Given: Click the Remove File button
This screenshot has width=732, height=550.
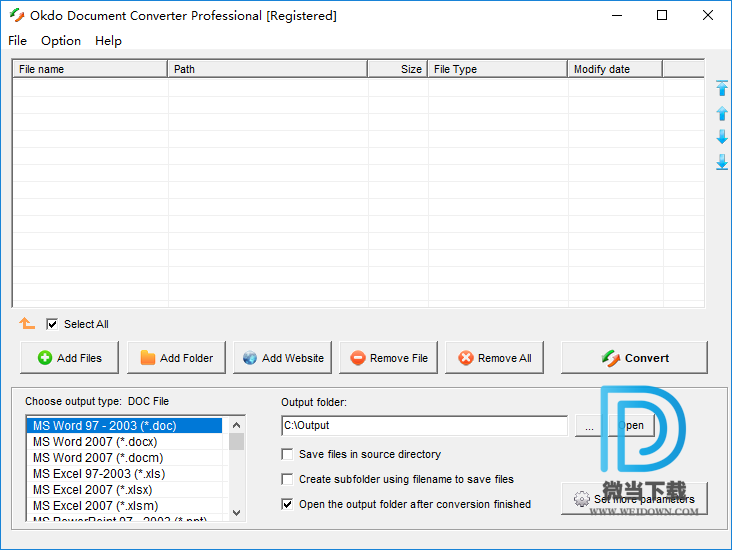Looking at the screenshot, I should tap(388, 358).
